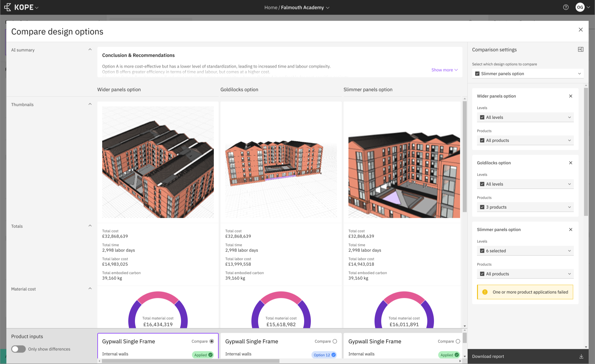595x364 pixels.
Task: Toggle Only show differences switch
Action: click(x=18, y=349)
